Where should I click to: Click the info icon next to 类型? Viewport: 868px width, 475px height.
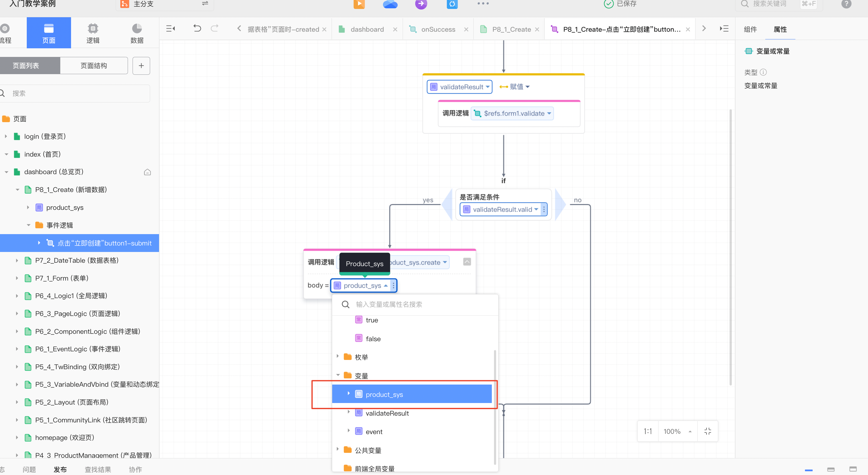click(763, 72)
